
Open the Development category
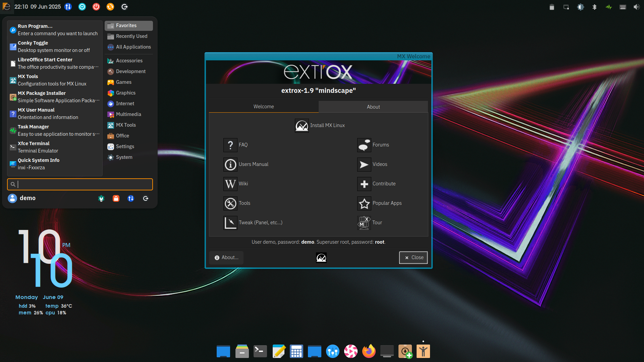coord(129,71)
